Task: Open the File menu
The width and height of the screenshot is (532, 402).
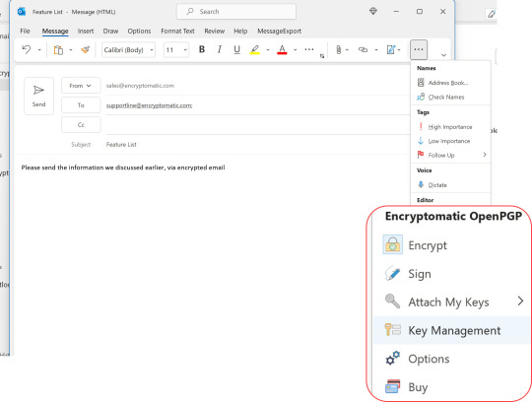Action: click(25, 32)
